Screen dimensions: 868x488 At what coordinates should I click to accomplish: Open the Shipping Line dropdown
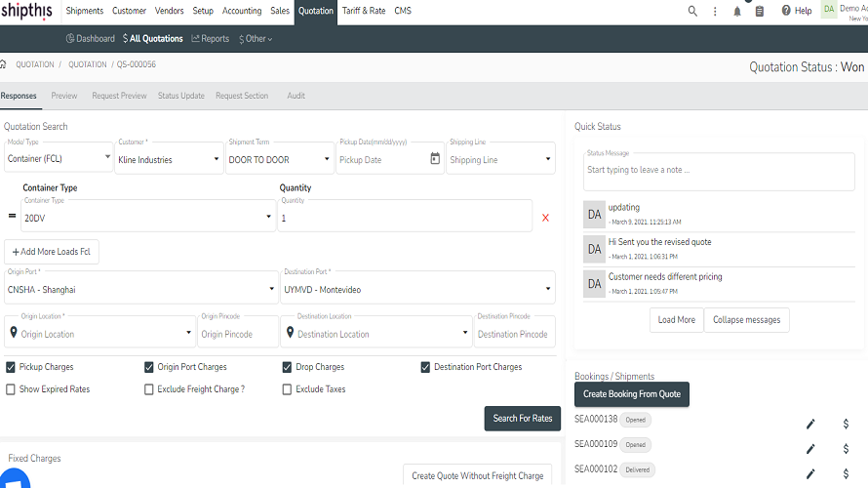pos(501,158)
